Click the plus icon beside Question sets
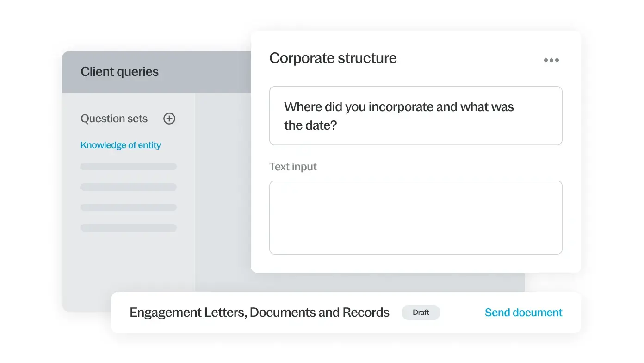 click(169, 119)
